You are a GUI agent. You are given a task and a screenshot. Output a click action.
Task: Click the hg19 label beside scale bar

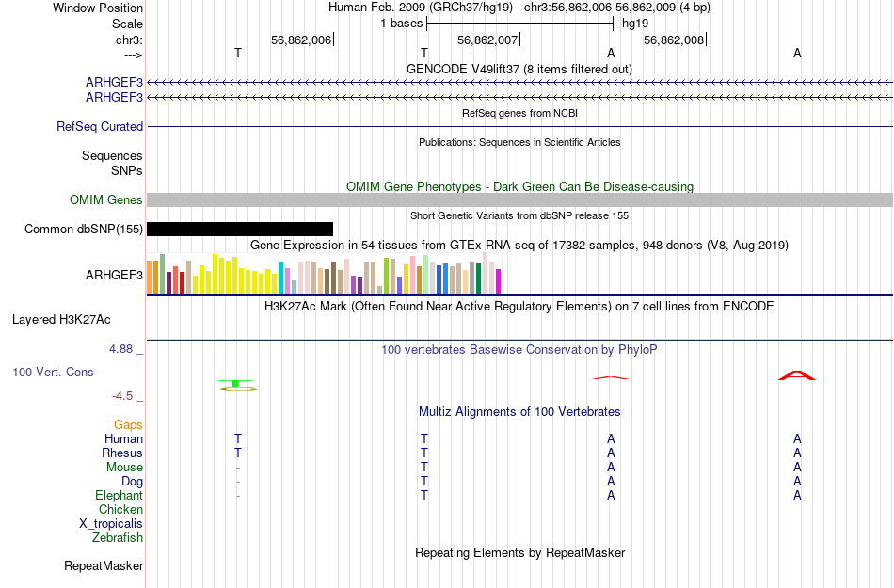point(634,24)
